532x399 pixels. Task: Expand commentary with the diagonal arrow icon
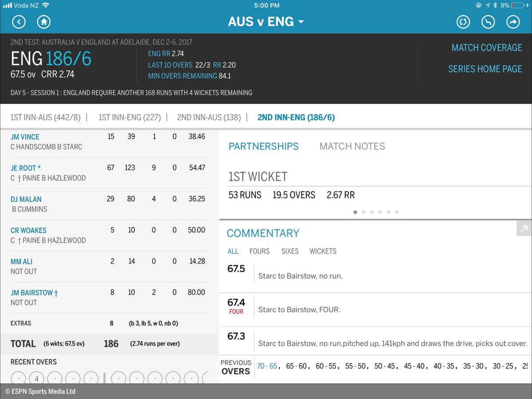pyautogui.click(x=524, y=229)
